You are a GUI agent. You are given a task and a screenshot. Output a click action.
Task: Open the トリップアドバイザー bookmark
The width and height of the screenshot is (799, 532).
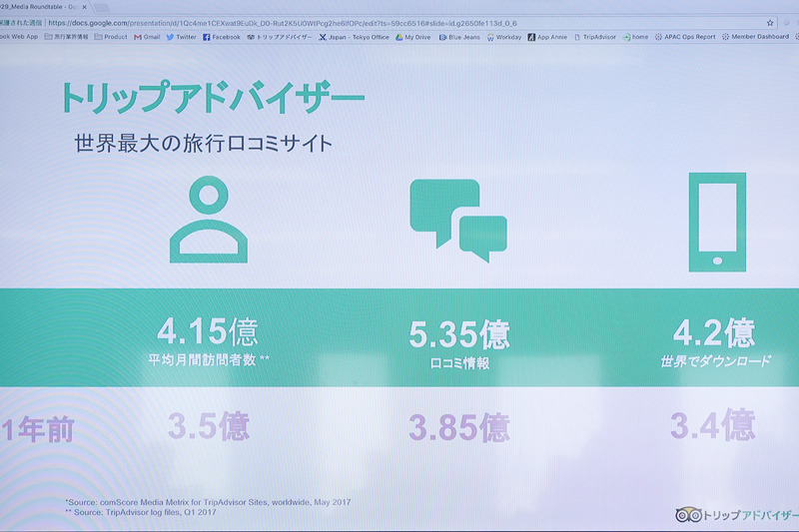tap(280, 37)
